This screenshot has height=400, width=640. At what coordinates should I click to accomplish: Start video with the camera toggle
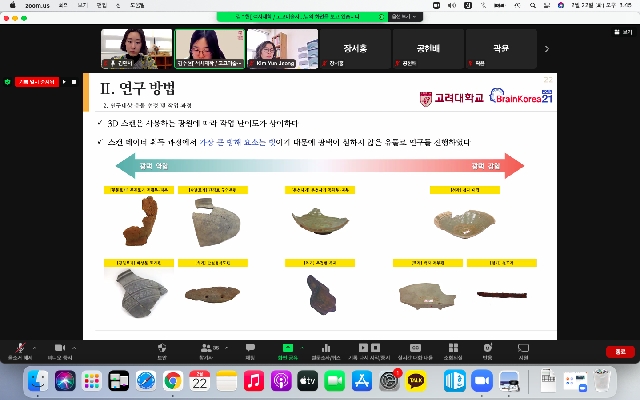tap(59, 347)
